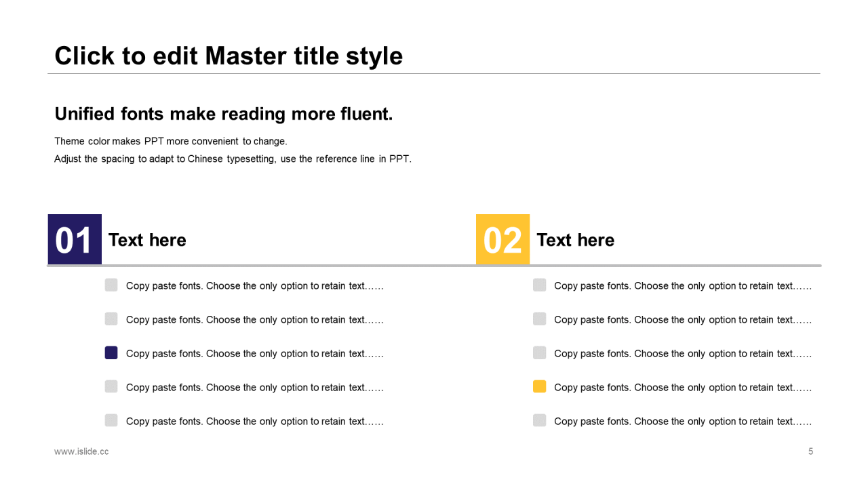The width and height of the screenshot is (868, 488).
Task: Click the last gray bullet under section 02
Action: pos(539,420)
